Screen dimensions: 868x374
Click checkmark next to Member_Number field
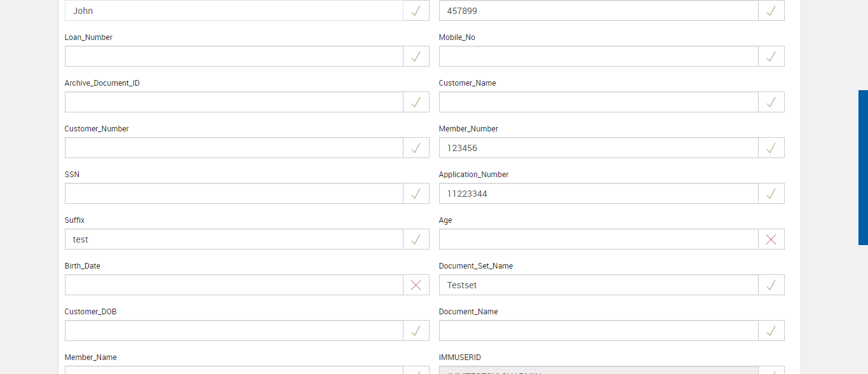(x=771, y=148)
